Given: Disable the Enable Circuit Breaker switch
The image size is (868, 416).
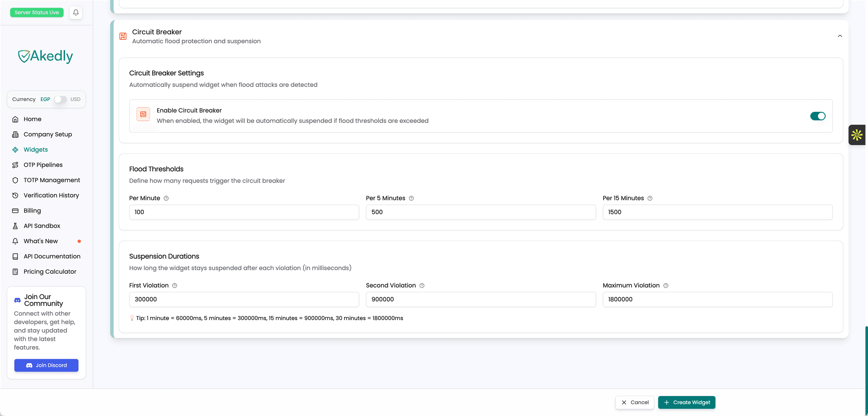Looking at the screenshot, I should pos(818,116).
